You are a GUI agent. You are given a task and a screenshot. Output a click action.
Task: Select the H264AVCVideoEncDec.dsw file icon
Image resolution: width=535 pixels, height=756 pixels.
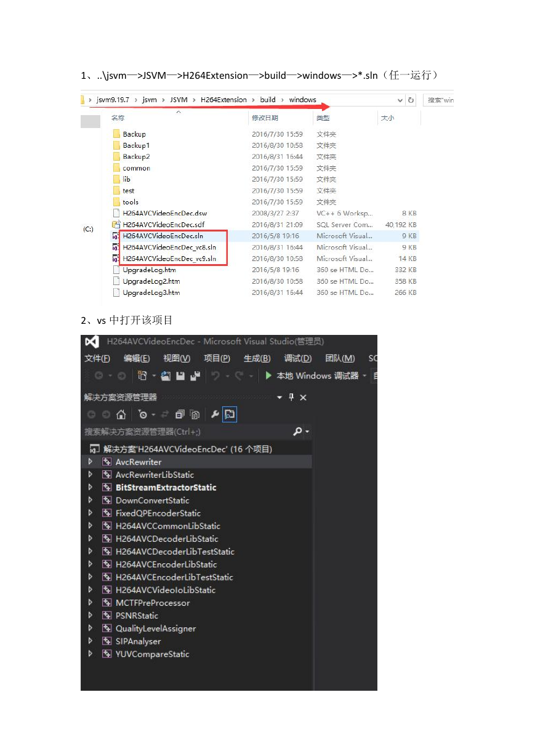coord(117,213)
